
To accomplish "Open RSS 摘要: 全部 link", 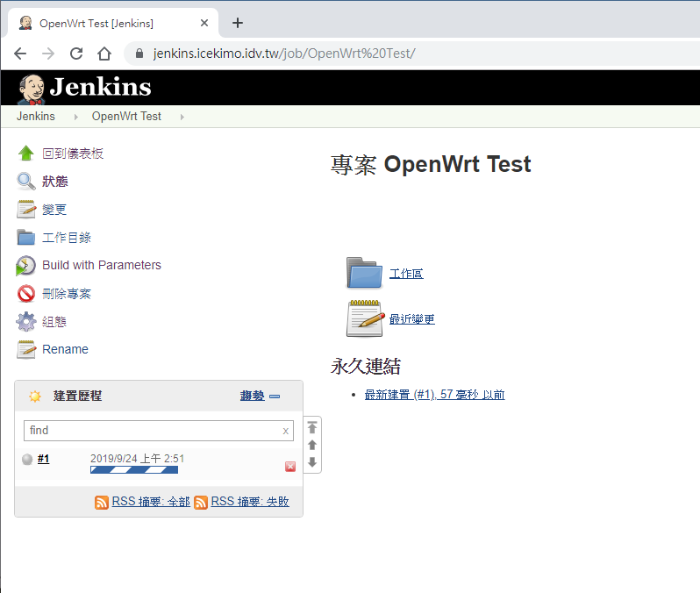I will click(x=151, y=502).
